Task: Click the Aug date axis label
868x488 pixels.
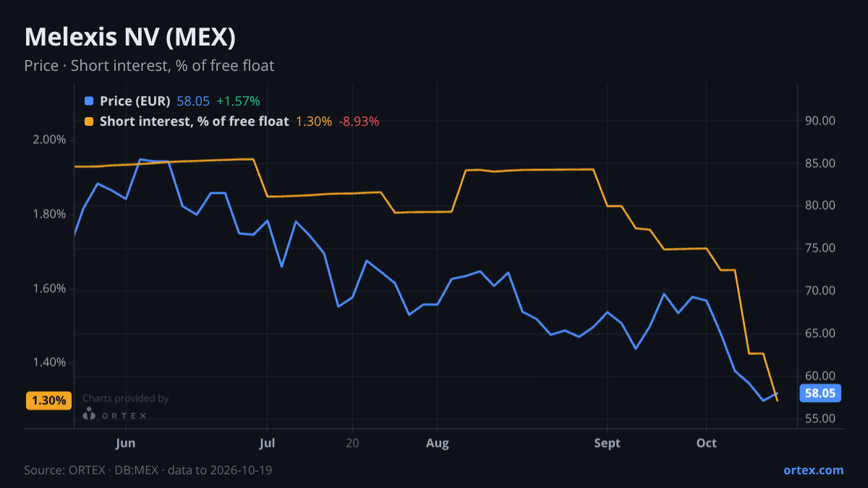Action: [438, 442]
